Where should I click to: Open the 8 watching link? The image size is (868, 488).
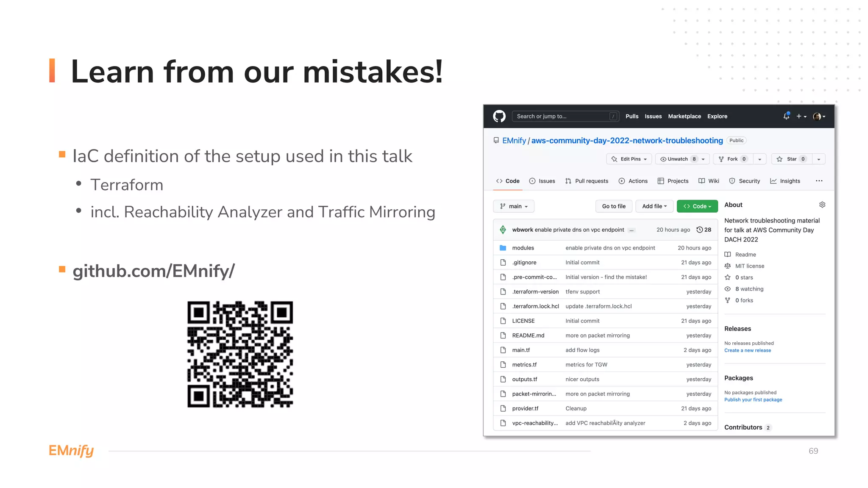tap(744, 289)
